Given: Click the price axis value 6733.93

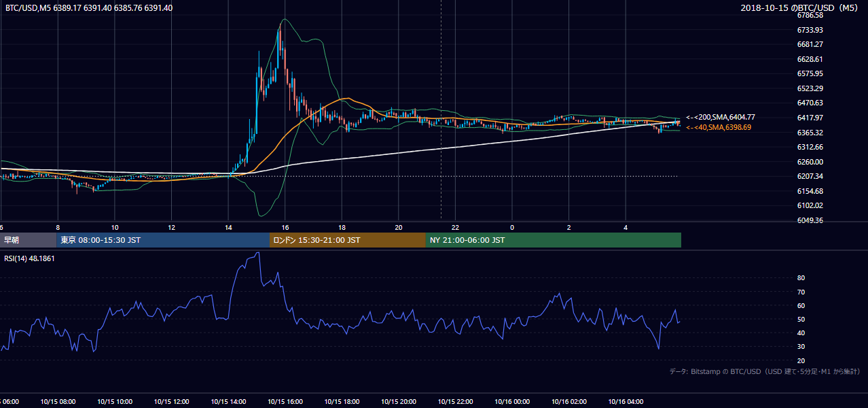Looking at the screenshot, I should point(810,30).
